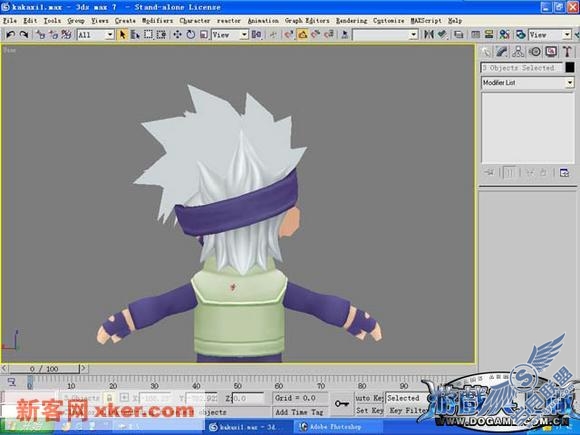
Task: Switch to the Utilities command panel tab
Action: [567, 52]
